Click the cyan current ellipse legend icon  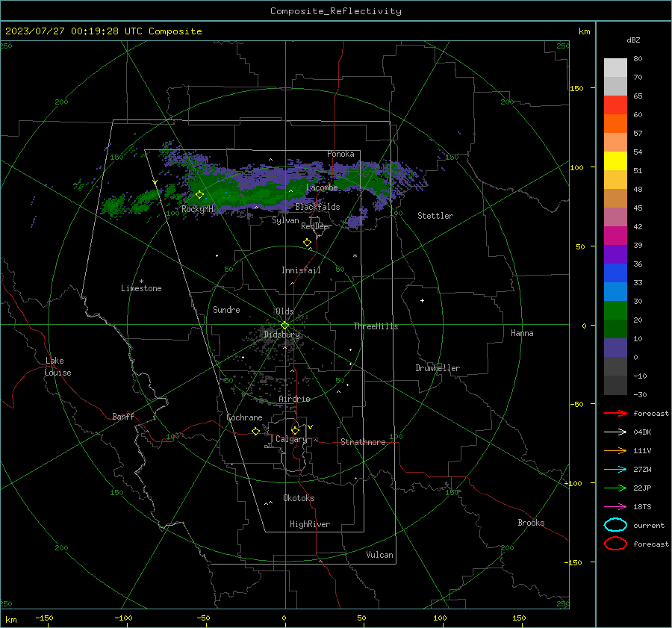coord(615,525)
